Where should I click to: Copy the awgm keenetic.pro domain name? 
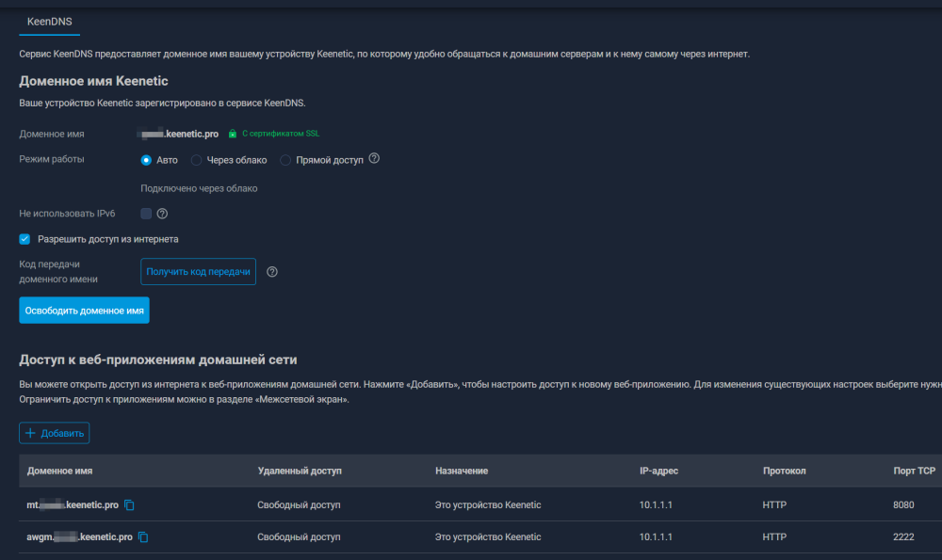[144, 537]
